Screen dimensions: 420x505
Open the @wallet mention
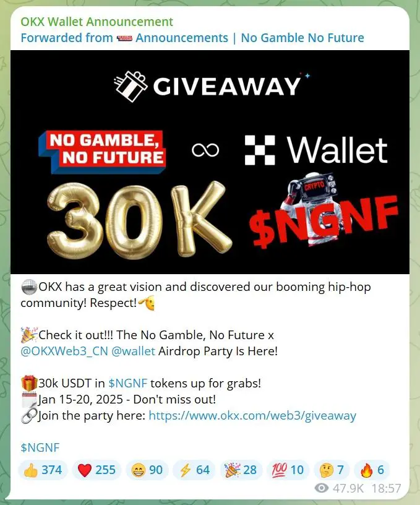coord(133,351)
